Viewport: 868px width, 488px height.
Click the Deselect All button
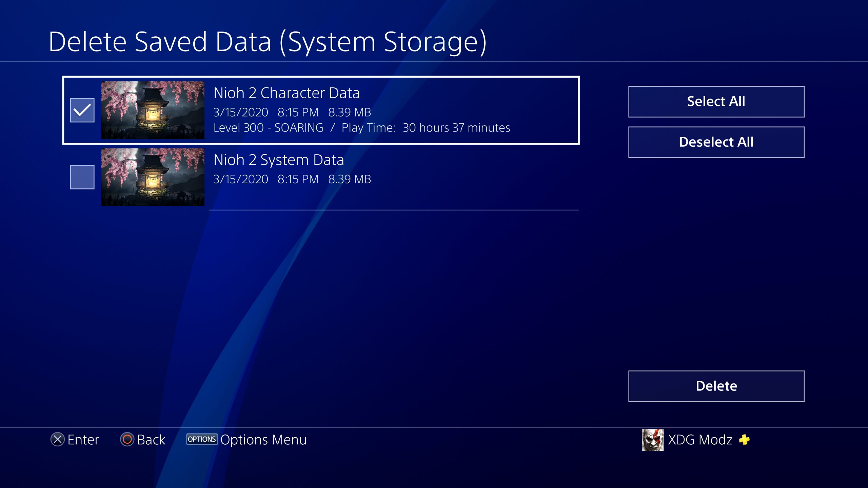[716, 142]
